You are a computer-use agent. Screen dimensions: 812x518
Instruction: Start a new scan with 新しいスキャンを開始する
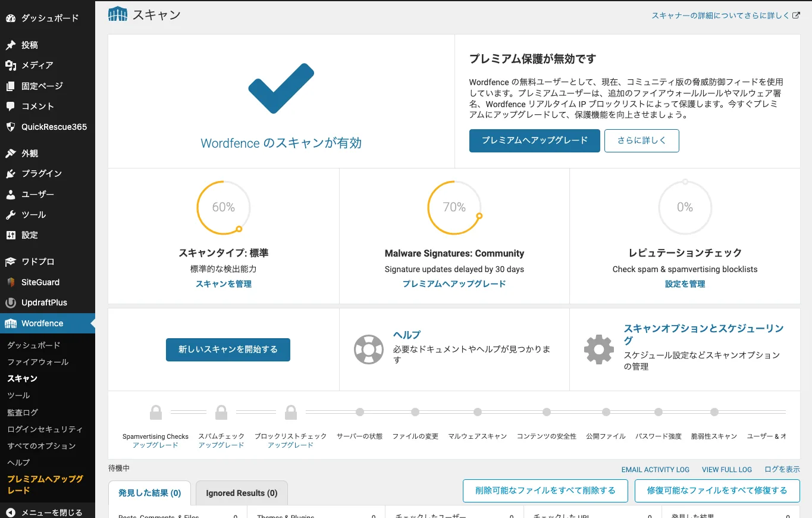click(228, 350)
